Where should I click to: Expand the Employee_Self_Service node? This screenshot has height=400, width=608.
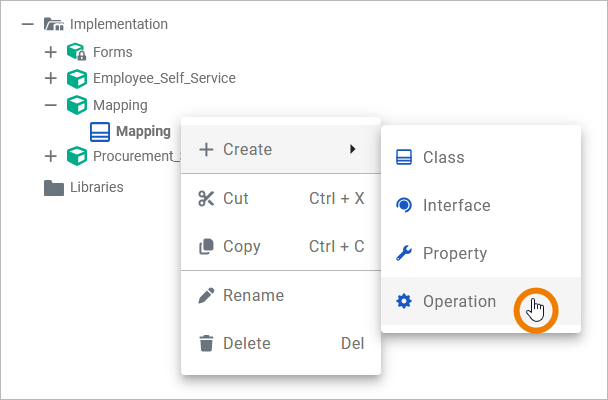pyautogui.click(x=51, y=78)
